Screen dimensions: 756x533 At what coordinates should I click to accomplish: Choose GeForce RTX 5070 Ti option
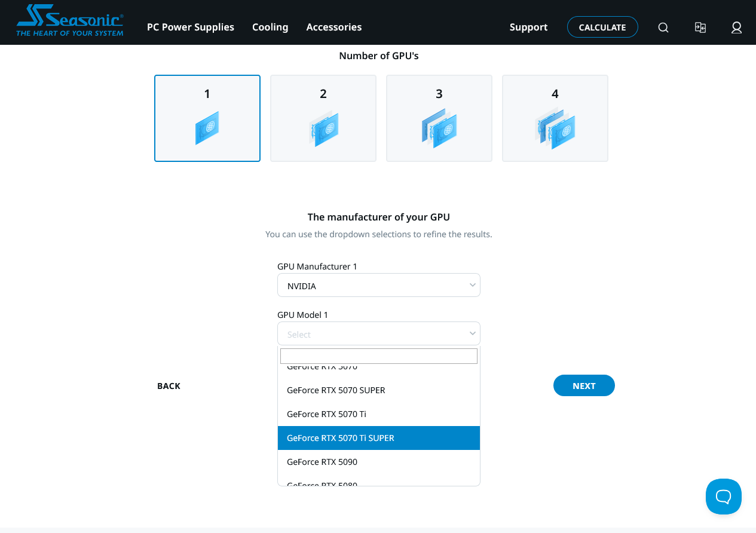pos(379,414)
